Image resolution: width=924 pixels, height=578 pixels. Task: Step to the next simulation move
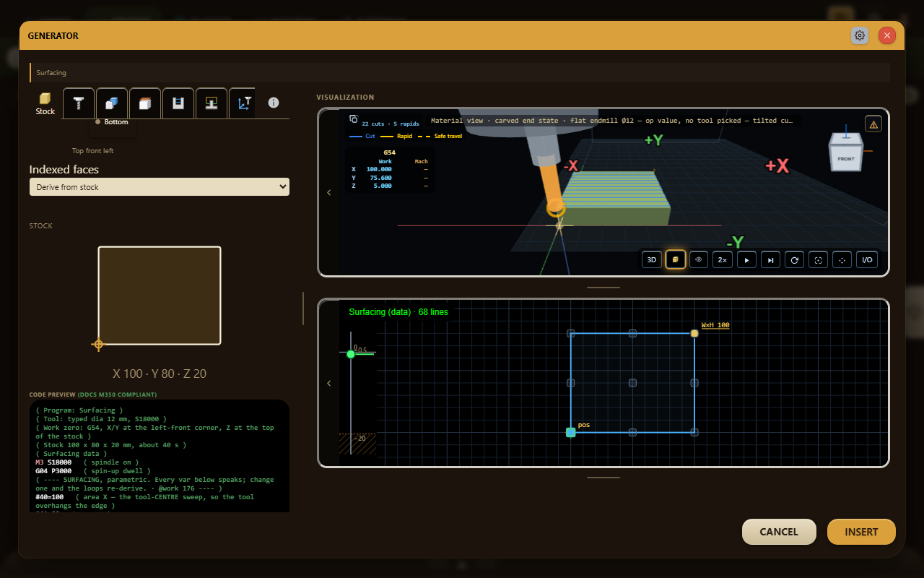click(x=770, y=259)
